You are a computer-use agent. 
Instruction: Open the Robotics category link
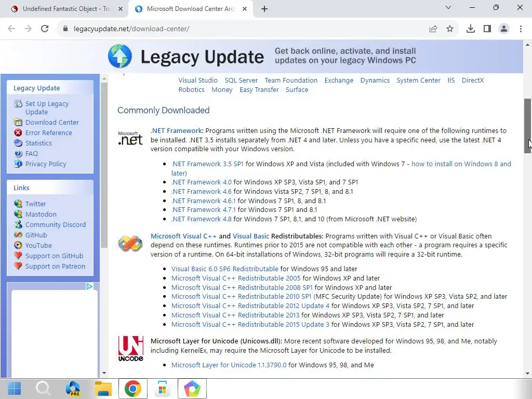(191, 89)
